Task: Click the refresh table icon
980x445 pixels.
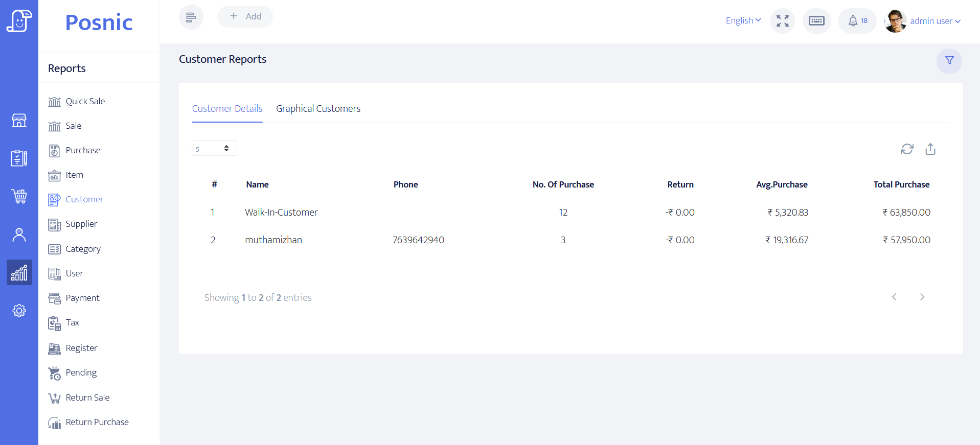Action: point(906,149)
